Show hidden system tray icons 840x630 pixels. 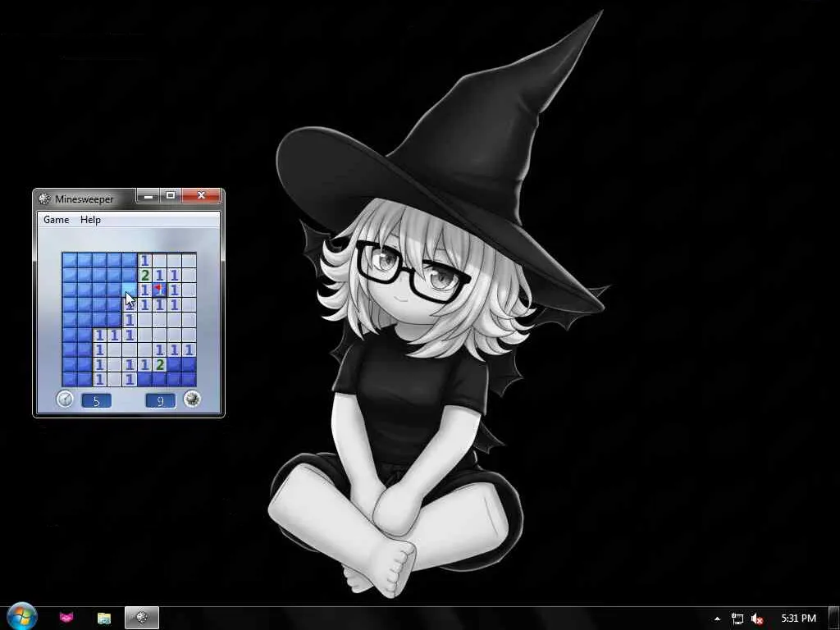tap(717, 619)
